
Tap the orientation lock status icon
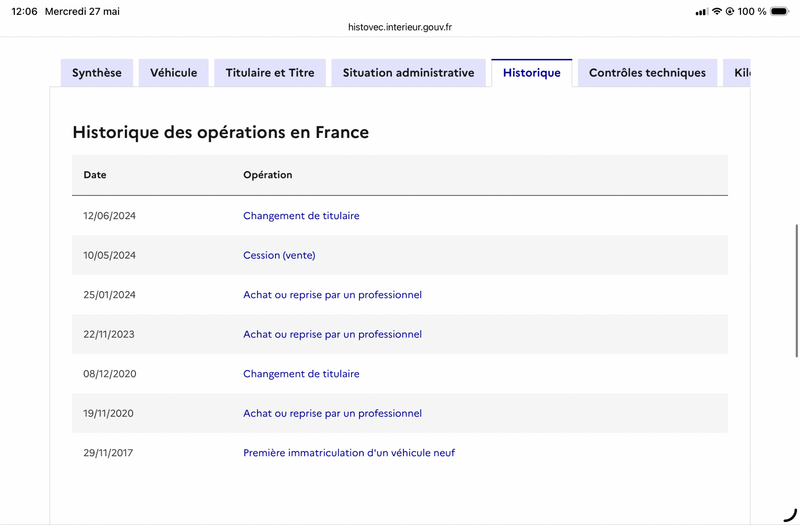730,11
